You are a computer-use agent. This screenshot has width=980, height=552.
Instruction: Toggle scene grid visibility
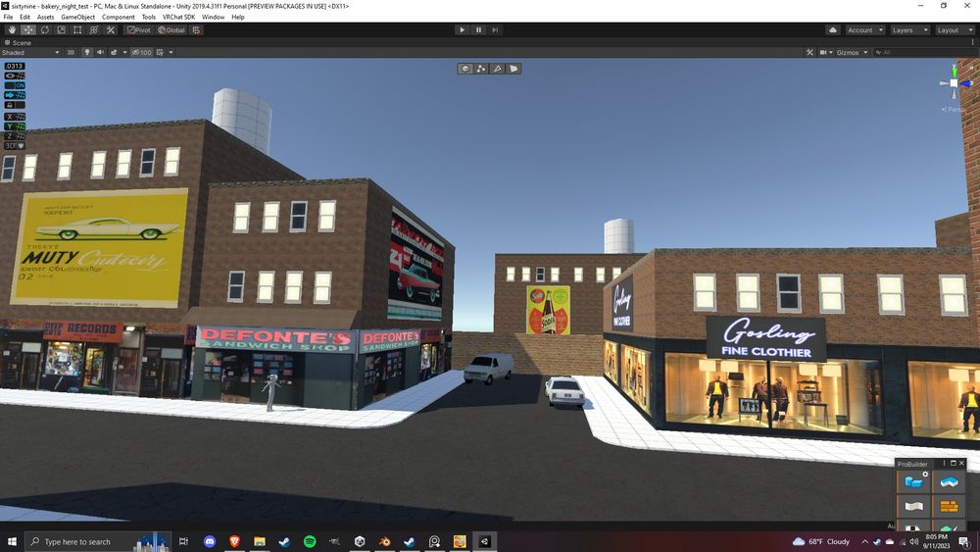[160, 53]
